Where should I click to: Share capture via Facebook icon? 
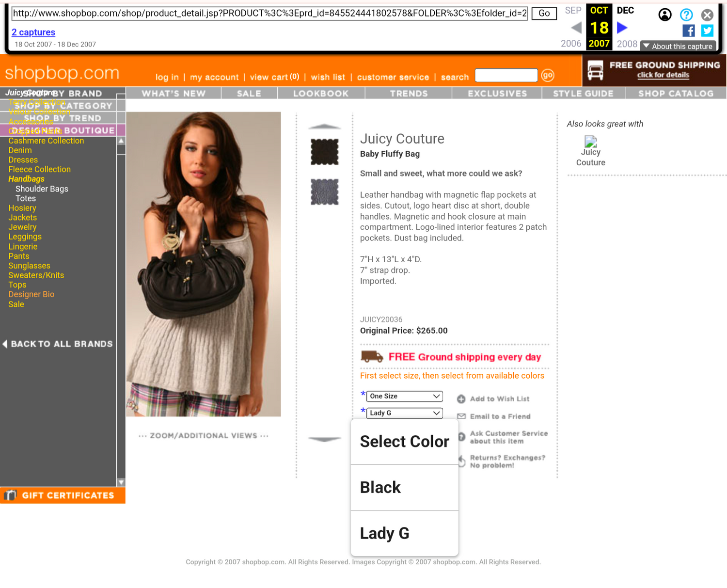(x=688, y=31)
